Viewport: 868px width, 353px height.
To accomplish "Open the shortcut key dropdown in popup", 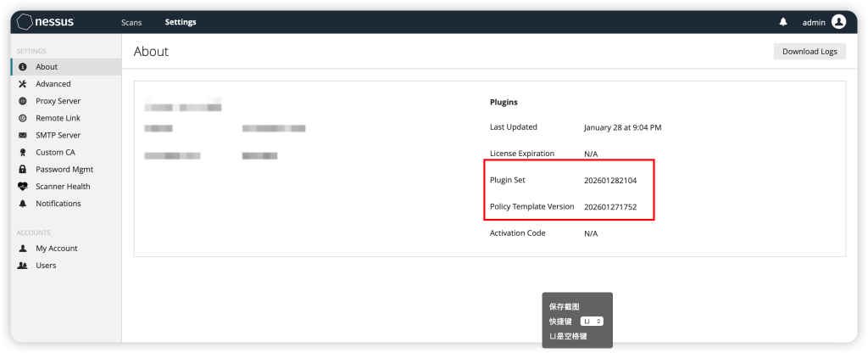I will pos(592,322).
